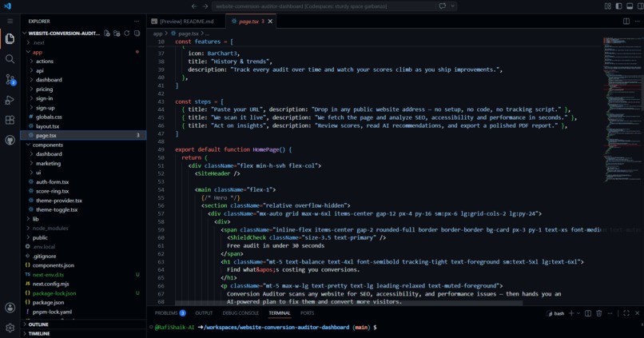Open theme-toggle.tsx file

point(83,209)
